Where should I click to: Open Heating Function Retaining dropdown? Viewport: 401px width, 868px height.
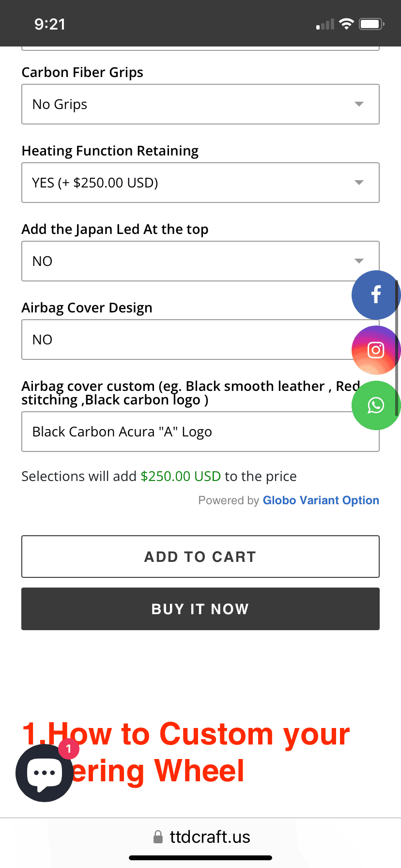200,183
